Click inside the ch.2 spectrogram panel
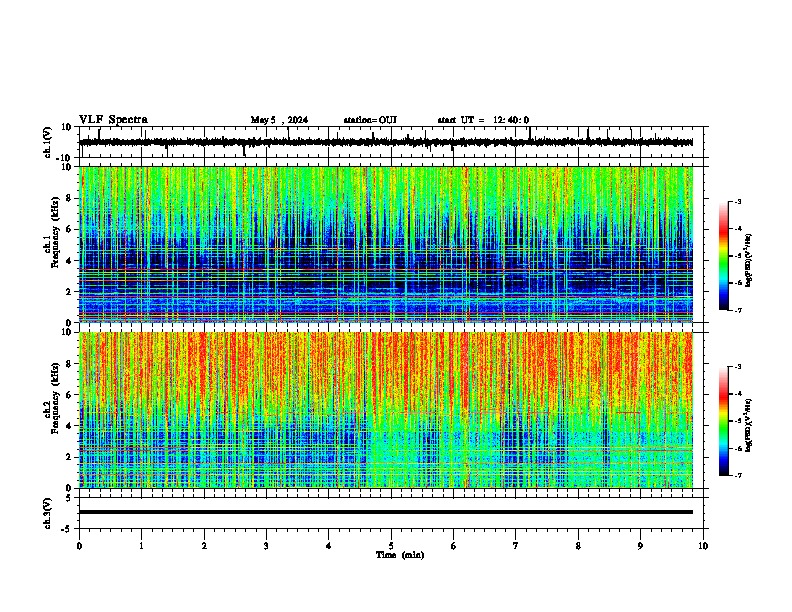Viewport: 792px width, 612px height. point(386,410)
